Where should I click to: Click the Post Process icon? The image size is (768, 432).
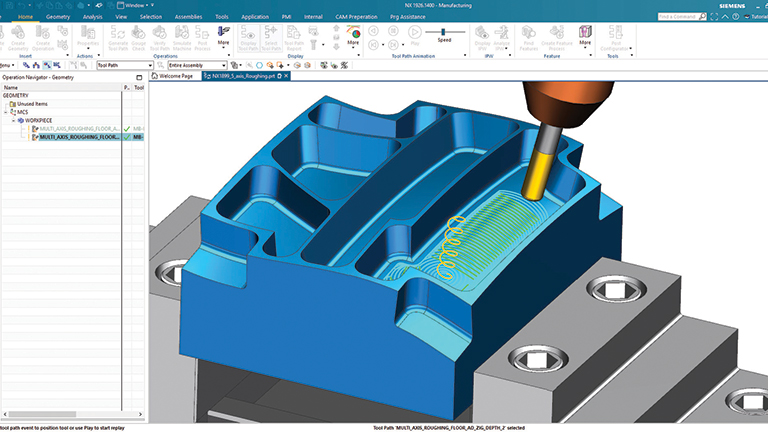click(202, 38)
